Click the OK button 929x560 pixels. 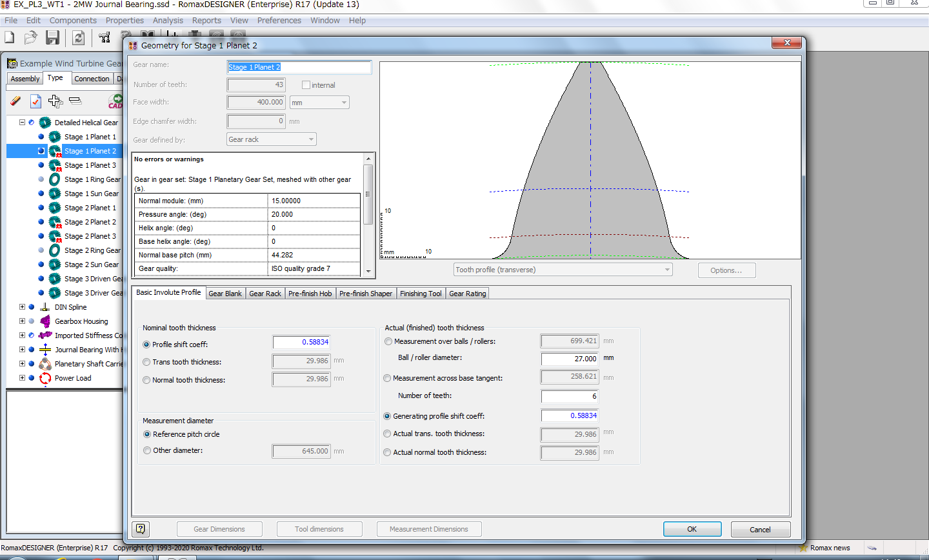click(692, 529)
